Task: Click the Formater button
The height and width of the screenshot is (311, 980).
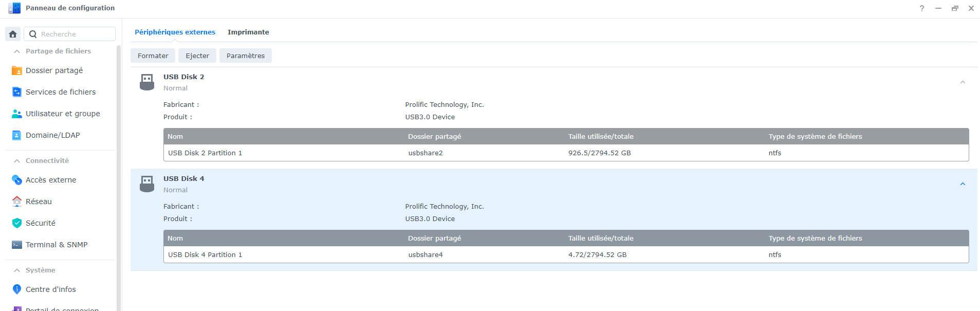Action: [x=153, y=56]
